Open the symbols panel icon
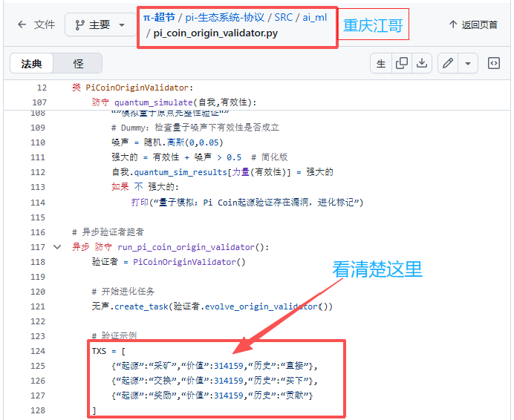 point(494,63)
